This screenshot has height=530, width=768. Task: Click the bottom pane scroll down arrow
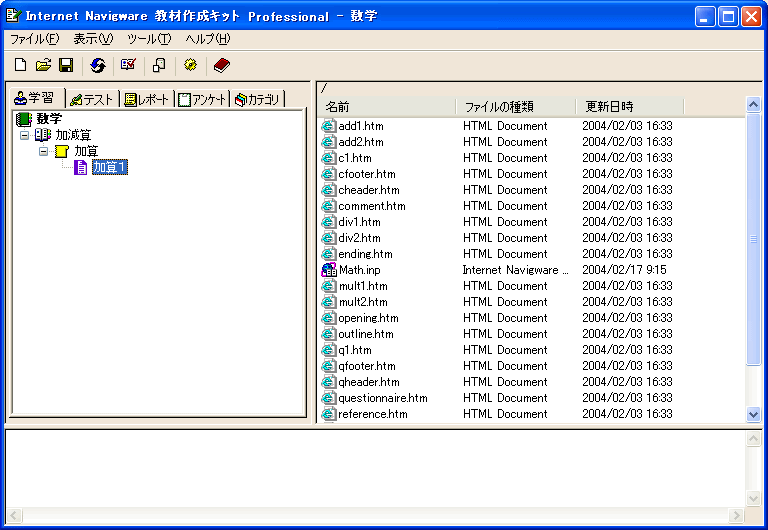753,499
